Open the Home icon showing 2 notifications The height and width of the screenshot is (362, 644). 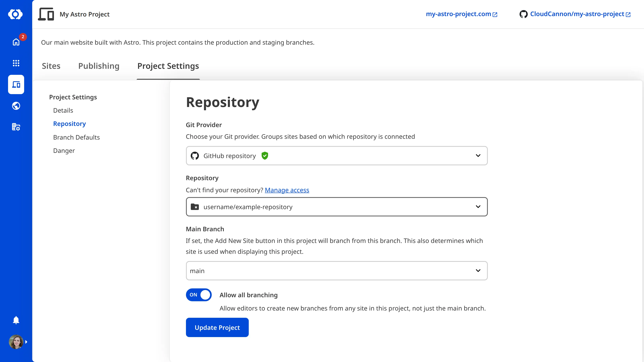point(16,42)
